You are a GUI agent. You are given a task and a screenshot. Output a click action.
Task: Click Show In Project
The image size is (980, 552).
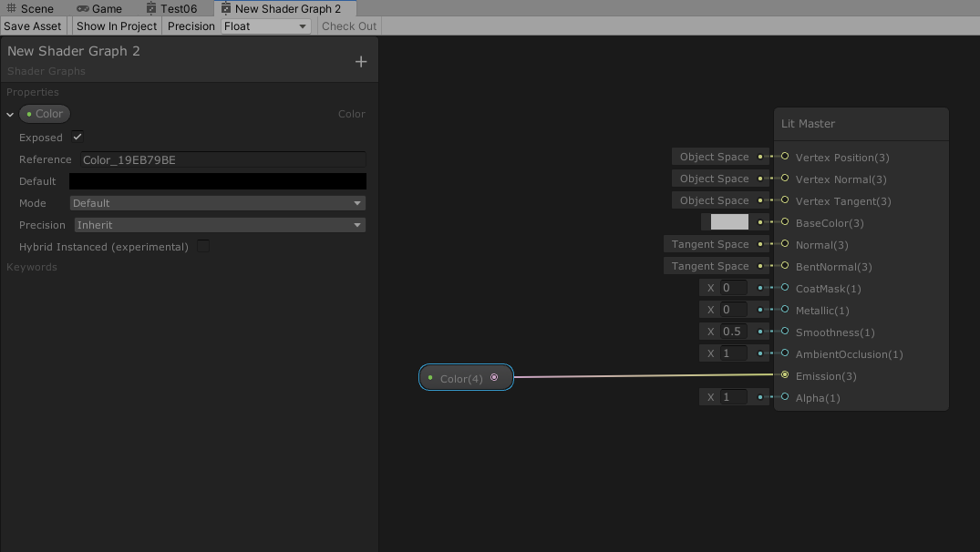[x=116, y=26]
